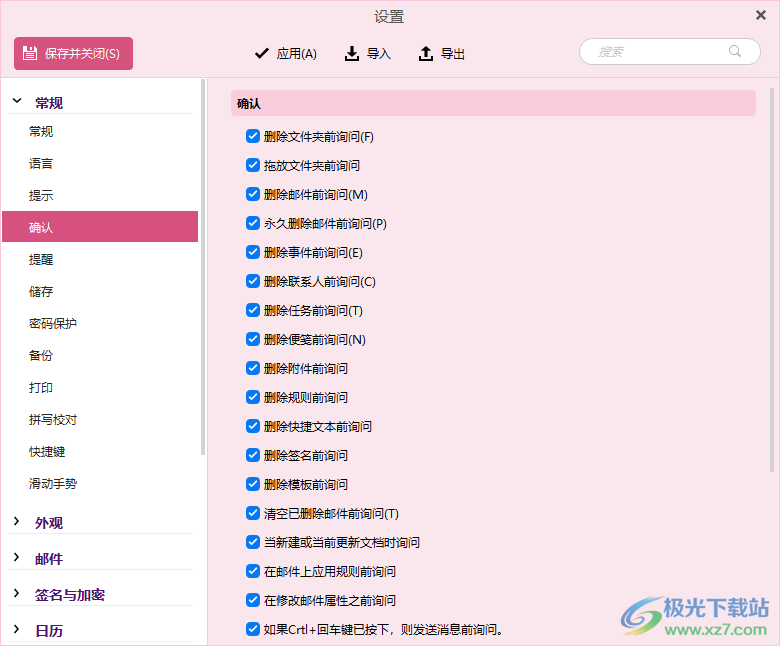Select the 确认 settings page
The height and width of the screenshot is (646, 780).
(x=100, y=227)
